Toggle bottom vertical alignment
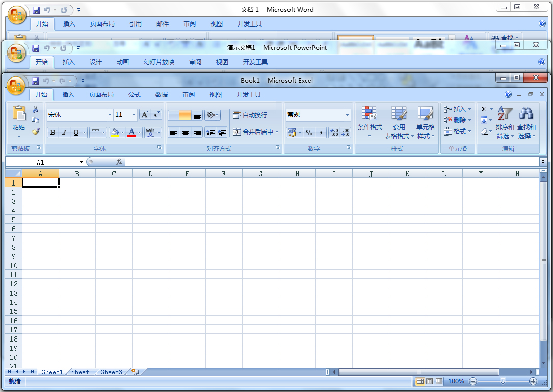 tap(197, 115)
